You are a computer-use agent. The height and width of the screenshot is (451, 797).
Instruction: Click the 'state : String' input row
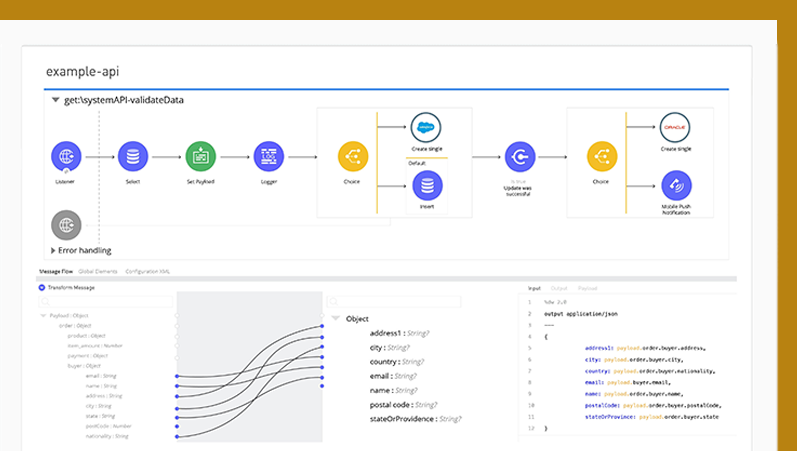tap(100, 416)
